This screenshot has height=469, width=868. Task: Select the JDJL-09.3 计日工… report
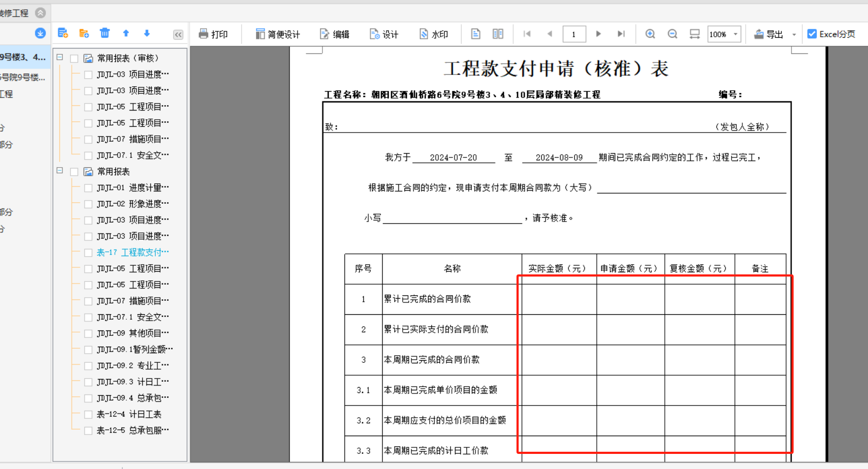tap(133, 382)
